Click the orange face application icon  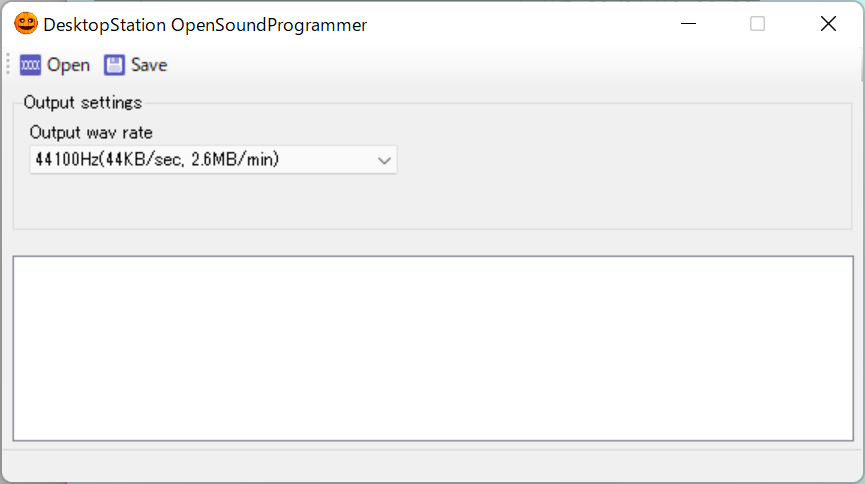coord(25,24)
